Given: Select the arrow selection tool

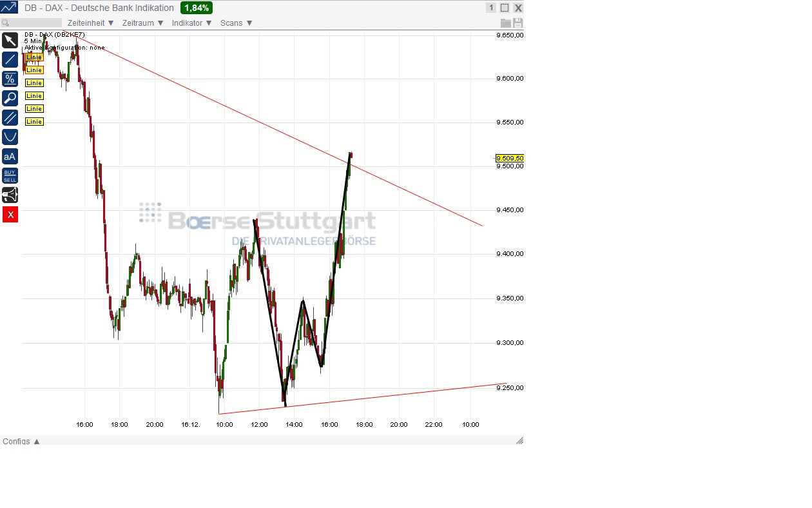Looking at the screenshot, I should pos(10,40).
